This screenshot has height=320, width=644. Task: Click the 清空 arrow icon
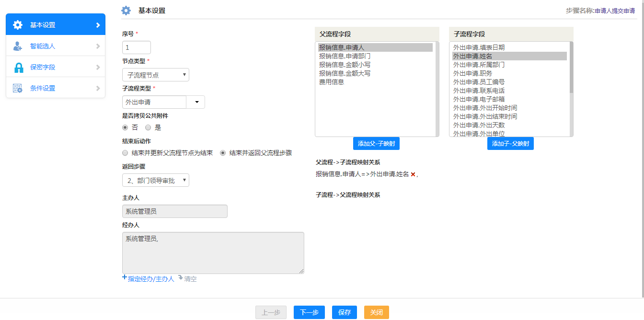pyautogui.click(x=181, y=278)
